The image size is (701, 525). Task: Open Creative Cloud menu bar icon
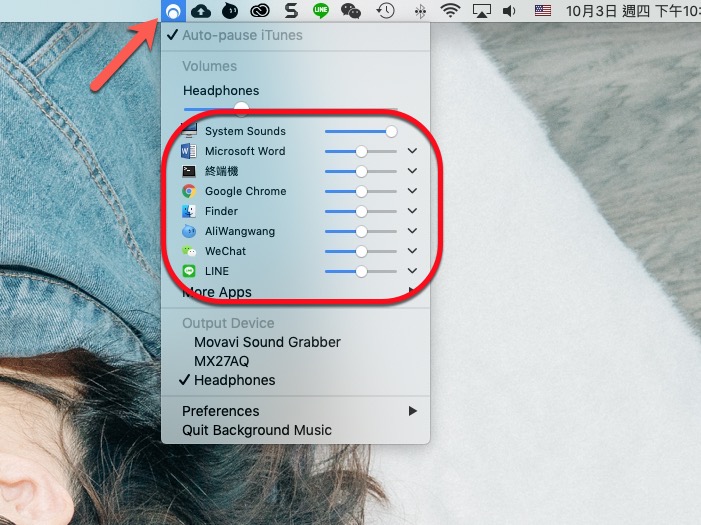[260, 11]
